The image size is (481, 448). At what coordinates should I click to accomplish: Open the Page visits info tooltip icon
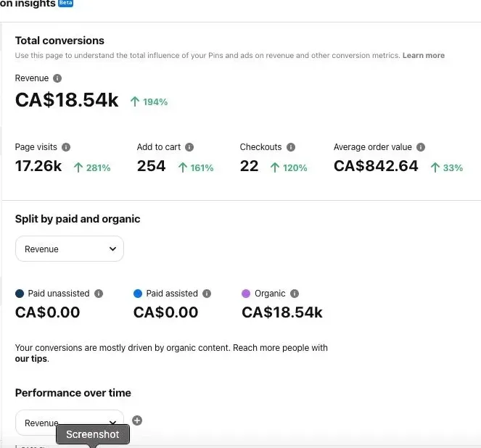pos(66,147)
